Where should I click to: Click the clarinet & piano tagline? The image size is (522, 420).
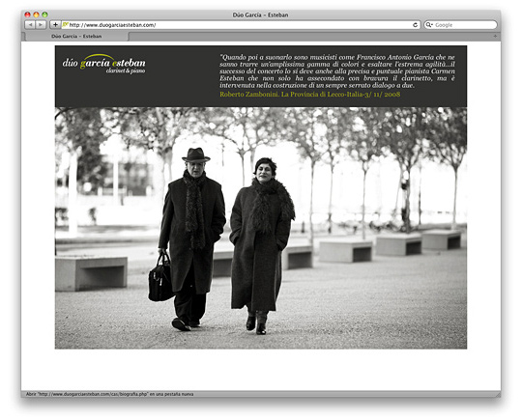[x=126, y=70]
